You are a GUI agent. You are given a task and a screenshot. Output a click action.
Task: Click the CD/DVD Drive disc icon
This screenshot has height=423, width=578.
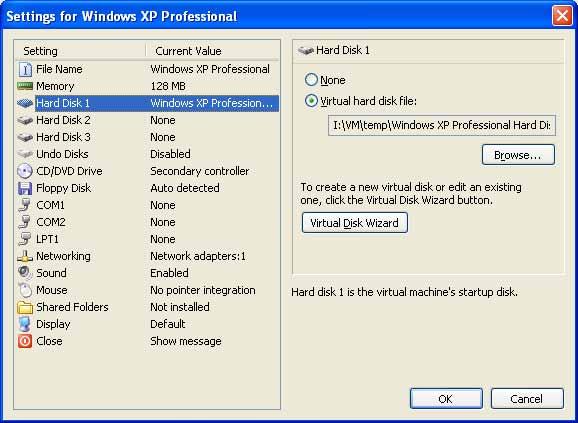[x=25, y=171]
